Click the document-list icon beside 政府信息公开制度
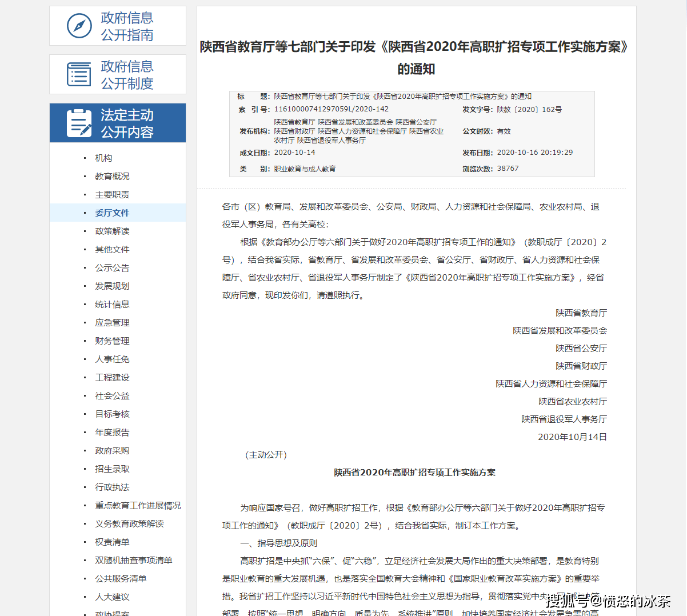The image size is (687, 616). click(x=80, y=74)
